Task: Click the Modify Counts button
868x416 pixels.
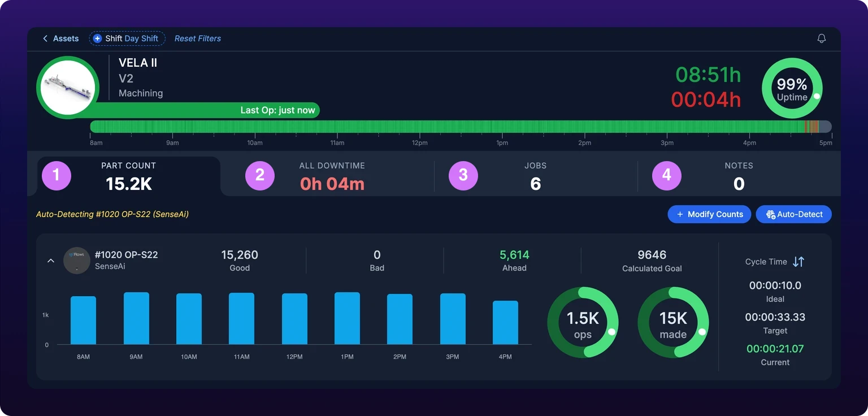Action: [x=709, y=214]
